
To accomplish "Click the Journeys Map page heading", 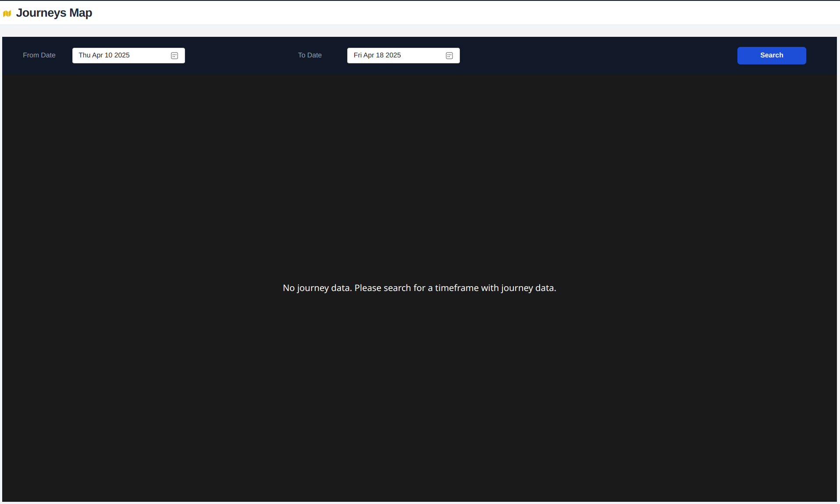I will pyautogui.click(x=54, y=13).
